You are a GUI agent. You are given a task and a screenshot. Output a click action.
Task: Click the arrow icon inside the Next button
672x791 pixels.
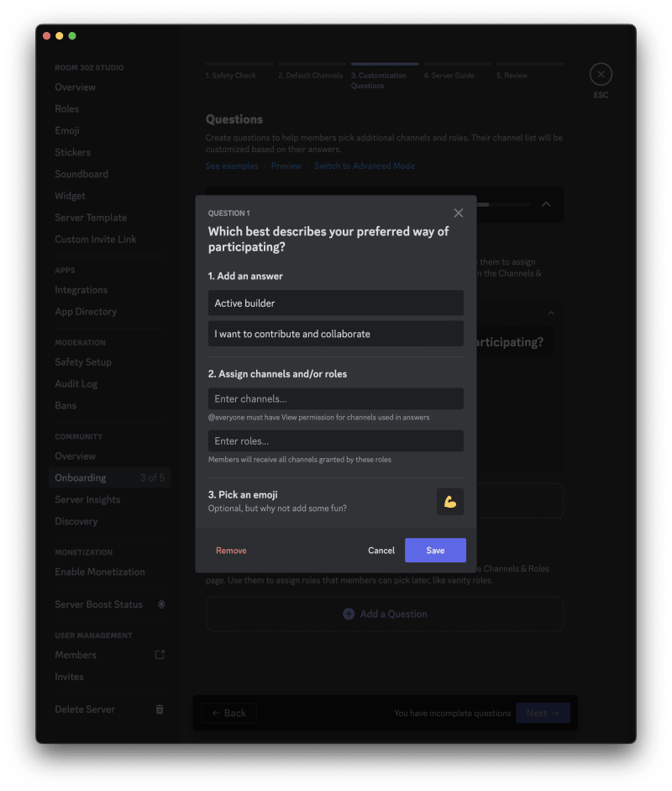556,712
